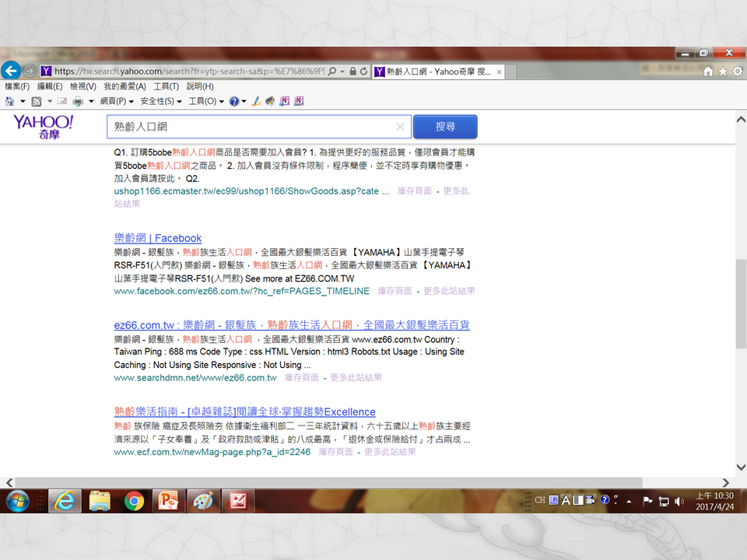Click the Yahoo奇摩 logo
The width and height of the screenshot is (747, 560).
44,127
